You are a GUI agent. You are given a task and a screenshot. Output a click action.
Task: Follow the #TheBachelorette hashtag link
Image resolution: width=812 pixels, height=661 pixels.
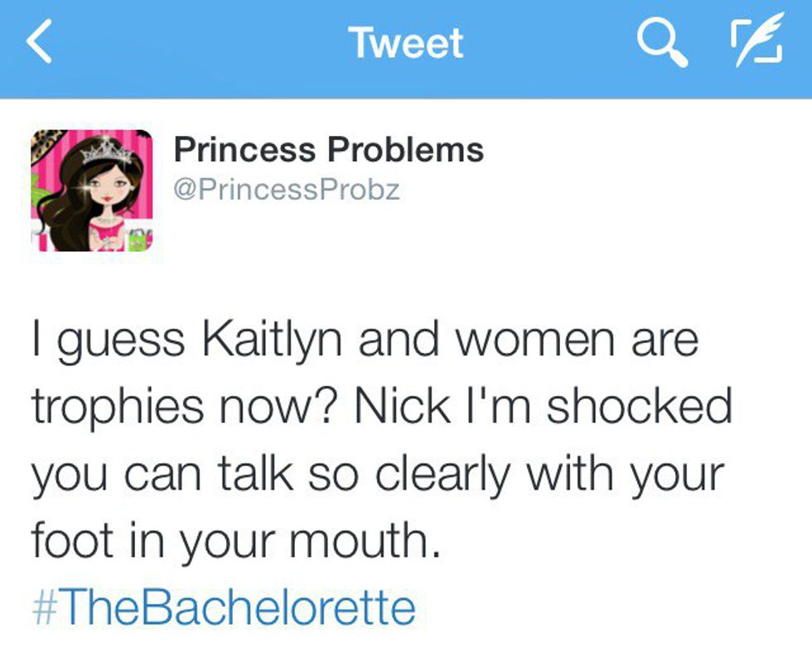click(x=223, y=607)
